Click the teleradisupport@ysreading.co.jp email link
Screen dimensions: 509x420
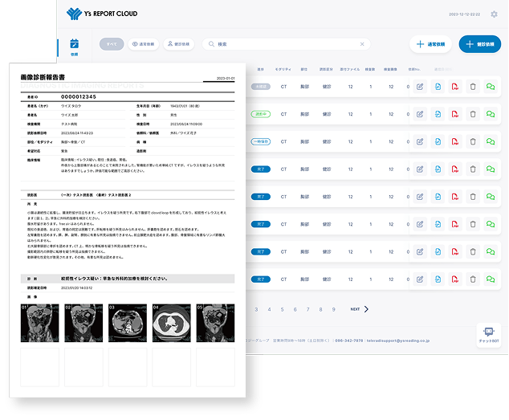[398, 340]
